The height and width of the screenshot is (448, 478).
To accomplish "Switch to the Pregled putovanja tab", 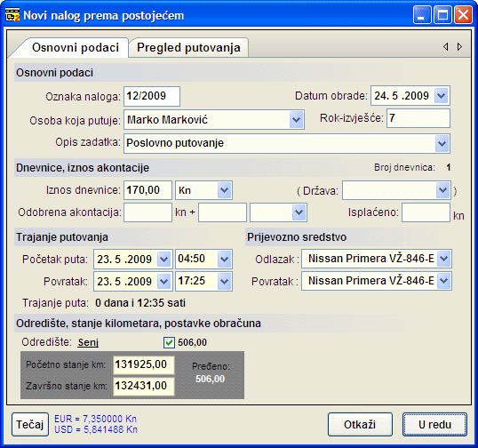I will coord(188,48).
